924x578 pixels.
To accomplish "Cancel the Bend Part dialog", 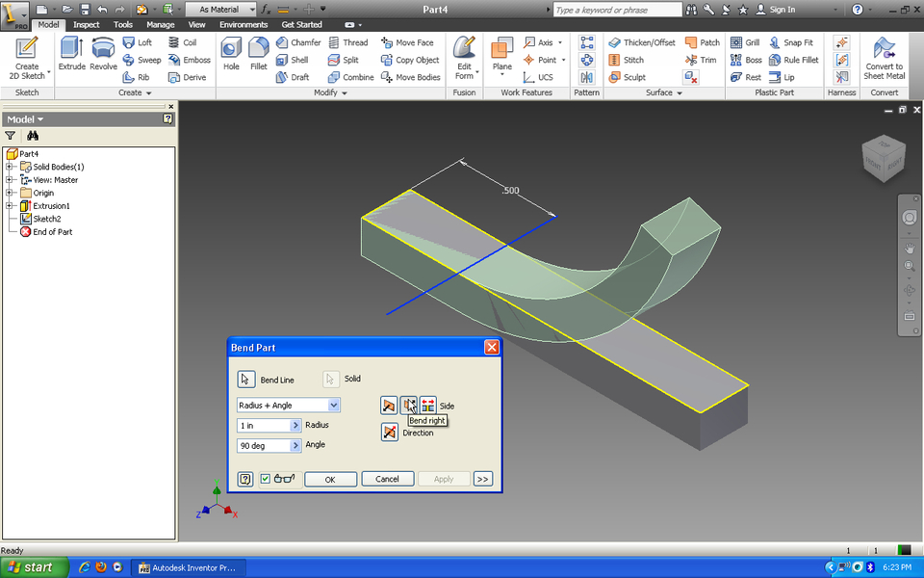I will click(x=388, y=479).
